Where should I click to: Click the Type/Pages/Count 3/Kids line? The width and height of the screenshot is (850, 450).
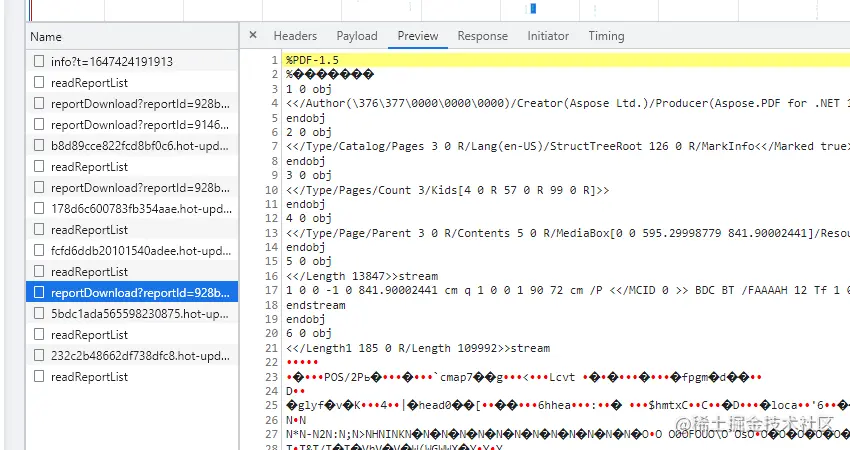[x=448, y=190]
